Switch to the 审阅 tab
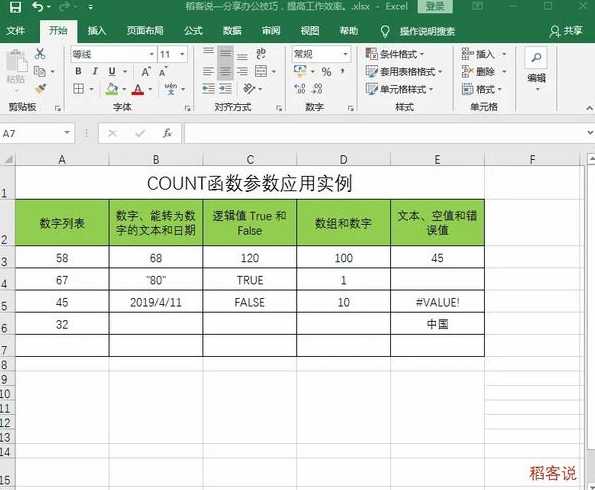The width and height of the screenshot is (595, 490). [x=271, y=31]
